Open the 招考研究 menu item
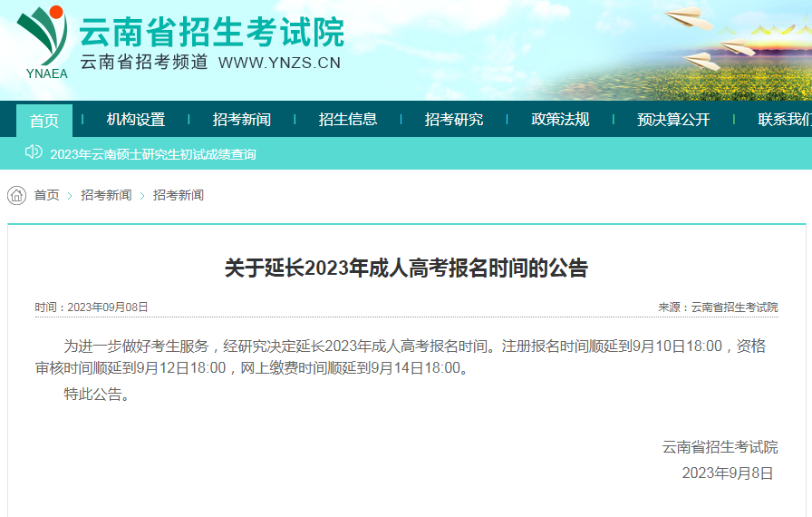Image resolution: width=812 pixels, height=517 pixels. (x=454, y=120)
